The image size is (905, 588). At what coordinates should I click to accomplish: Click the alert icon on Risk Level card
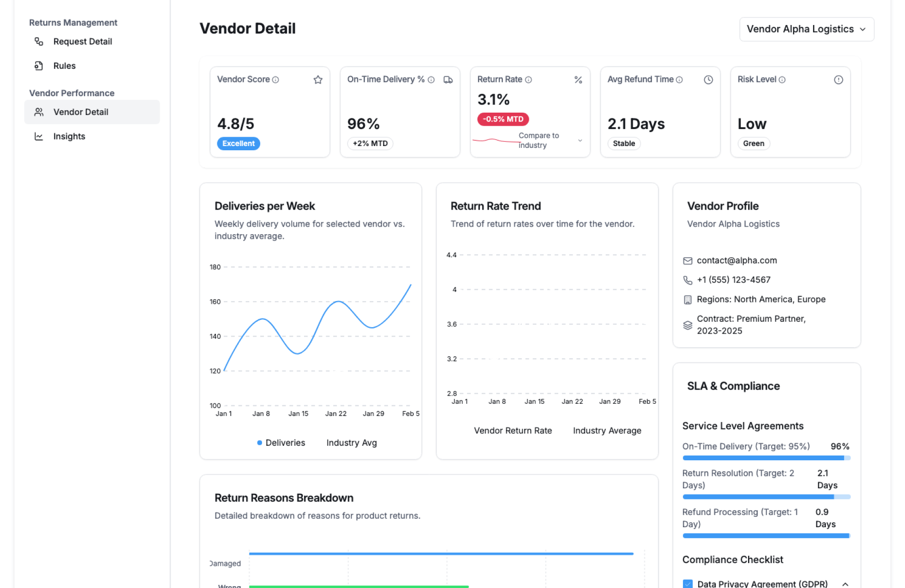pos(838,80)
